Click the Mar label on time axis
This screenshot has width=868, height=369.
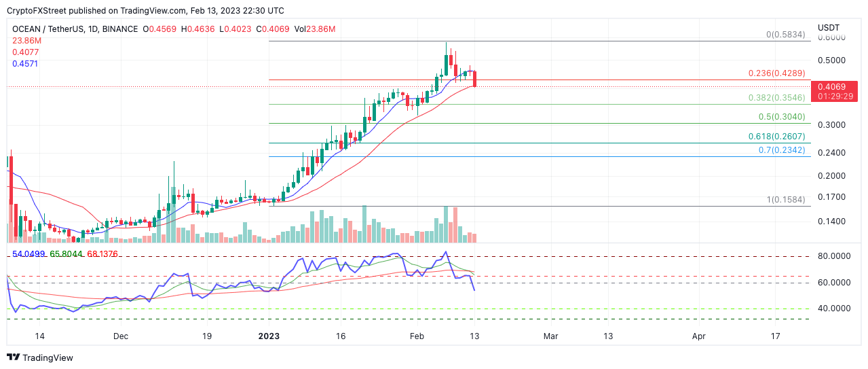(x=551, y=336)
